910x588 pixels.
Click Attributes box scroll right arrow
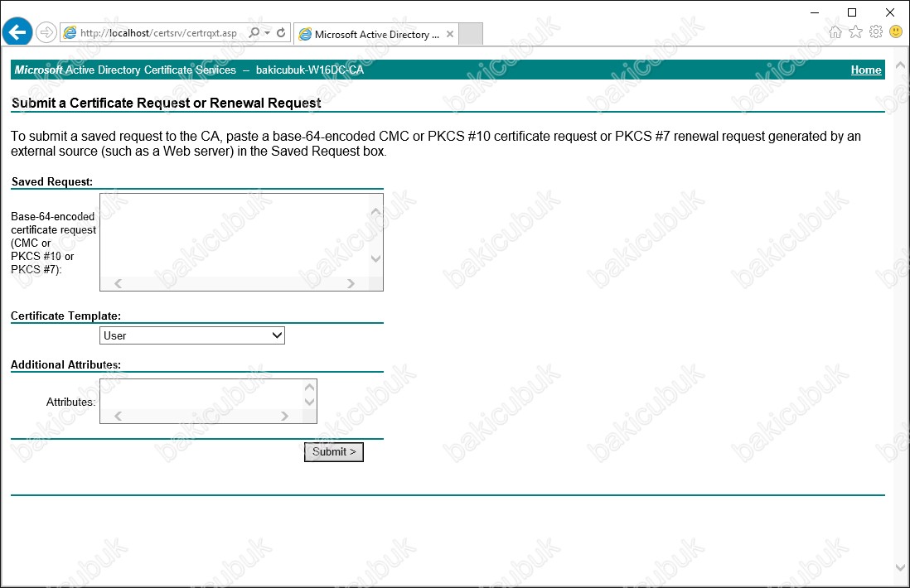[x=284, y=416]
